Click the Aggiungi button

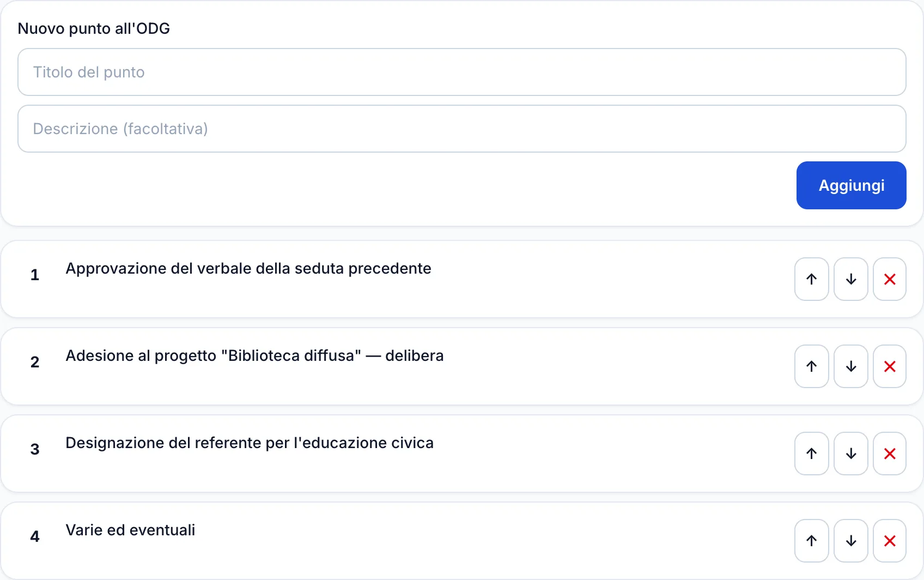point(852,185)
